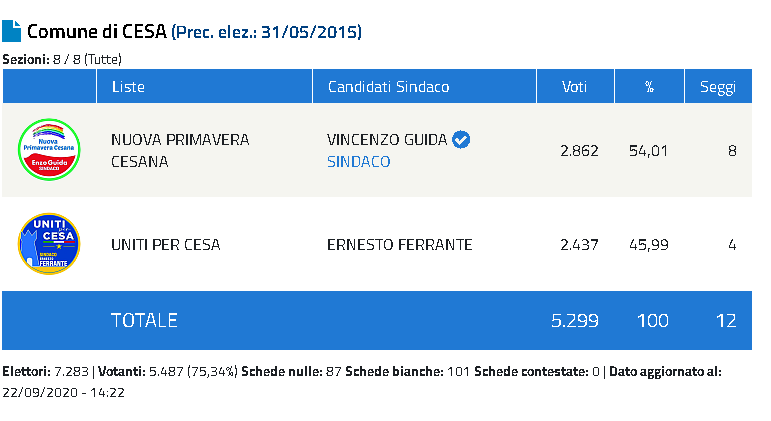Click the TOTALE row label
Screen dimensions: 771x421
pos(144,321)
